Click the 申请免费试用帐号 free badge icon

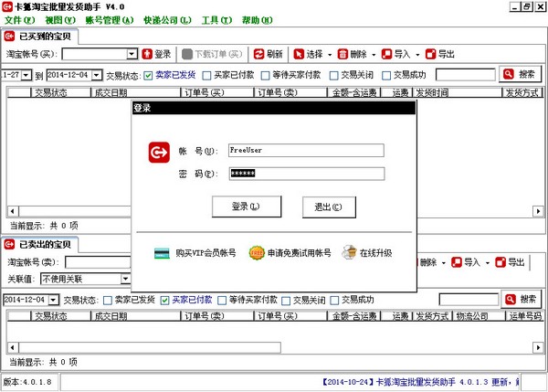258,252
